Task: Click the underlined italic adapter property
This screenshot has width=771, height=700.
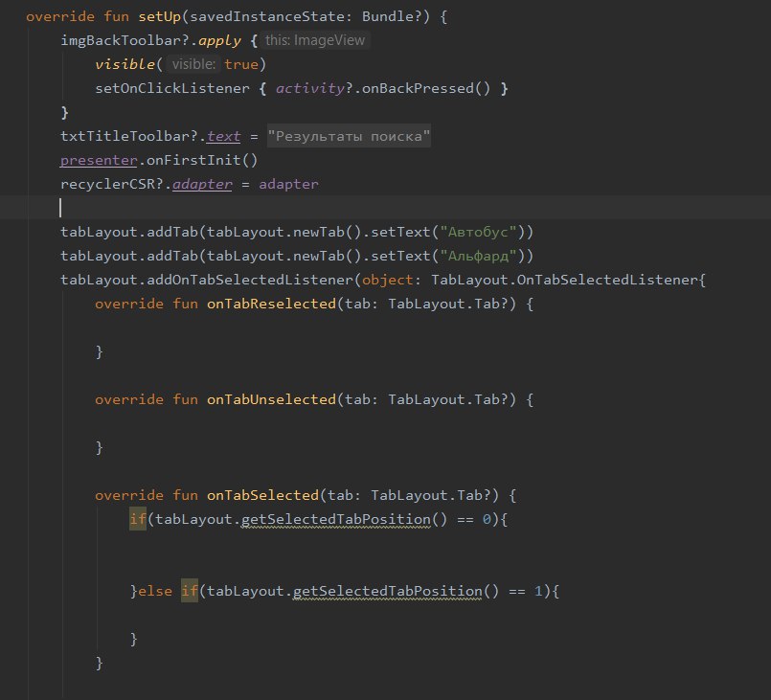Action: pyautogui.click(x=202, y=184)
